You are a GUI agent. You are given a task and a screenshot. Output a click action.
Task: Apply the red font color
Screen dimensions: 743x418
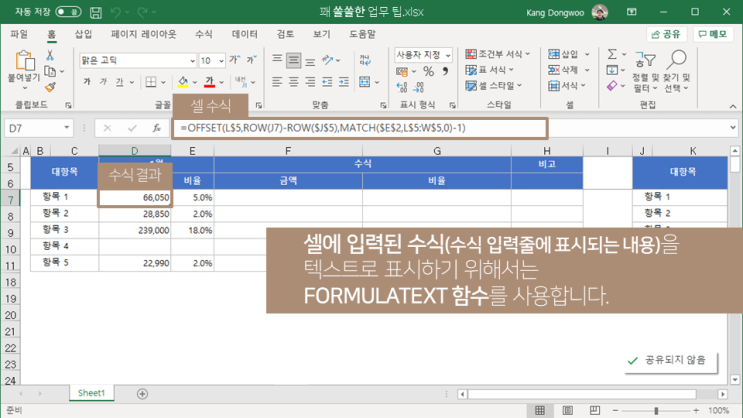coord(209,82)
